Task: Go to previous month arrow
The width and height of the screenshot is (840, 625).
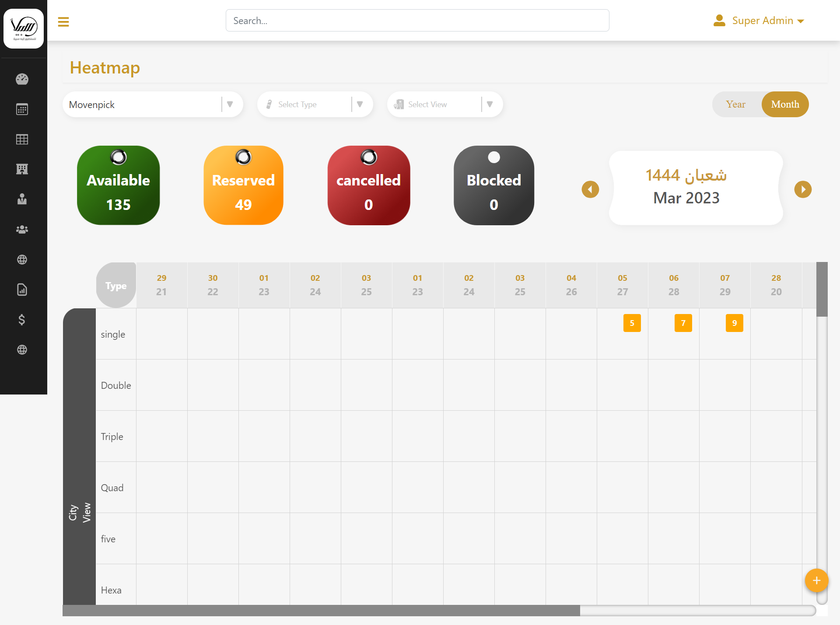Action: pyautogui.click(x=590, y=189)
